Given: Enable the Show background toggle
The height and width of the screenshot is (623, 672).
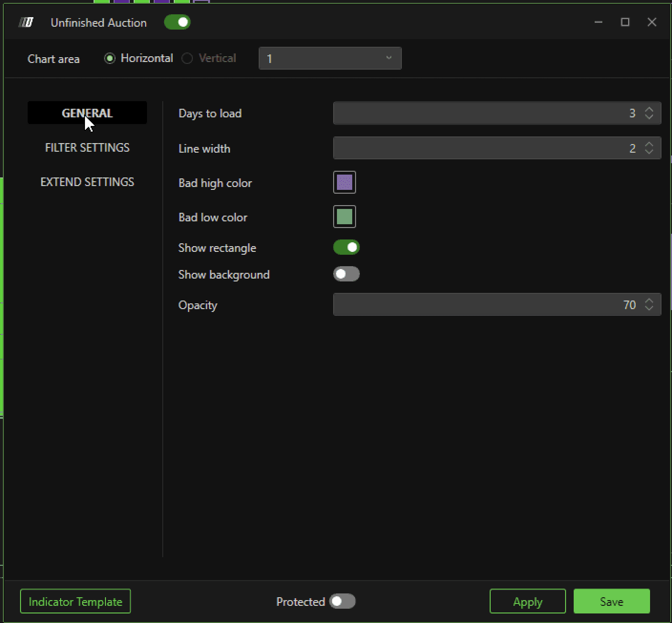Looking at the screenshot, I should 346,274.
